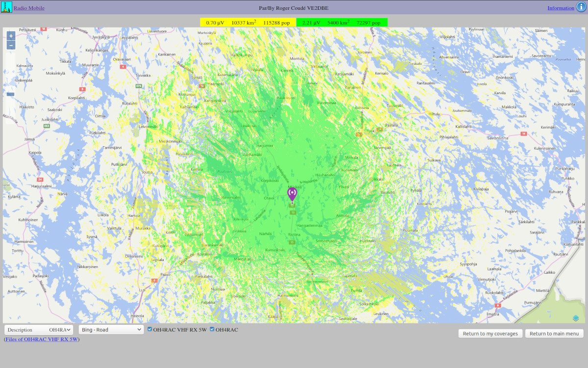Zoom out with the map minus button
This screenshot has width=588, height=368.
pos(11,45)
